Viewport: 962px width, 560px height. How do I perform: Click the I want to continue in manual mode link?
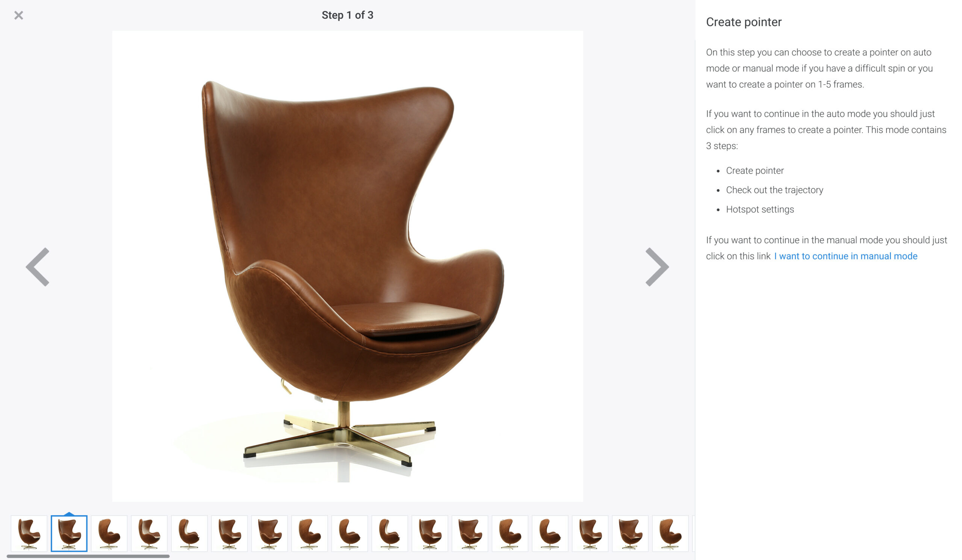click(846, 256)
